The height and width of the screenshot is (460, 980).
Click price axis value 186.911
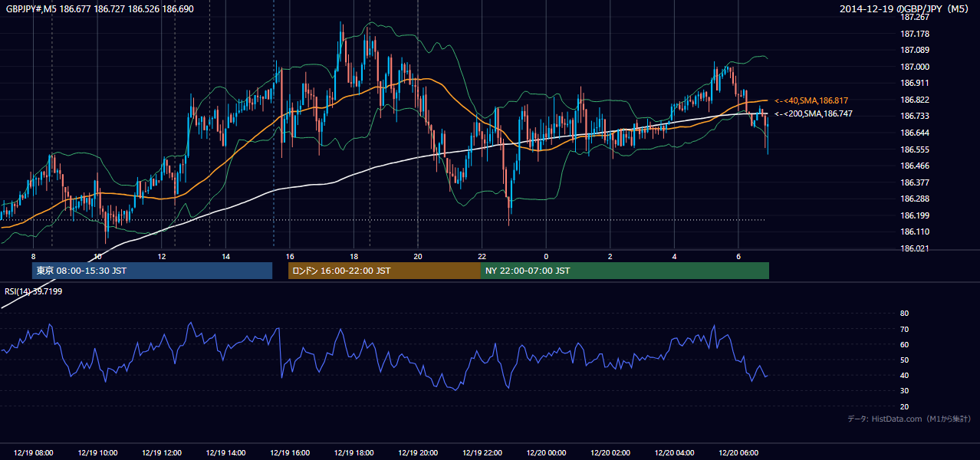[x=915, y=83]
